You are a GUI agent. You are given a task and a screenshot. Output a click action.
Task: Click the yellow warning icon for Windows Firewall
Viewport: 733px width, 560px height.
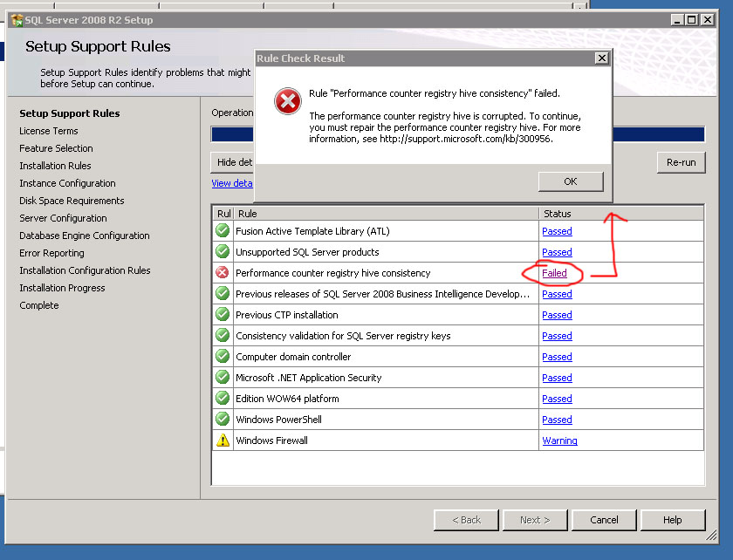tap(223, 440)
